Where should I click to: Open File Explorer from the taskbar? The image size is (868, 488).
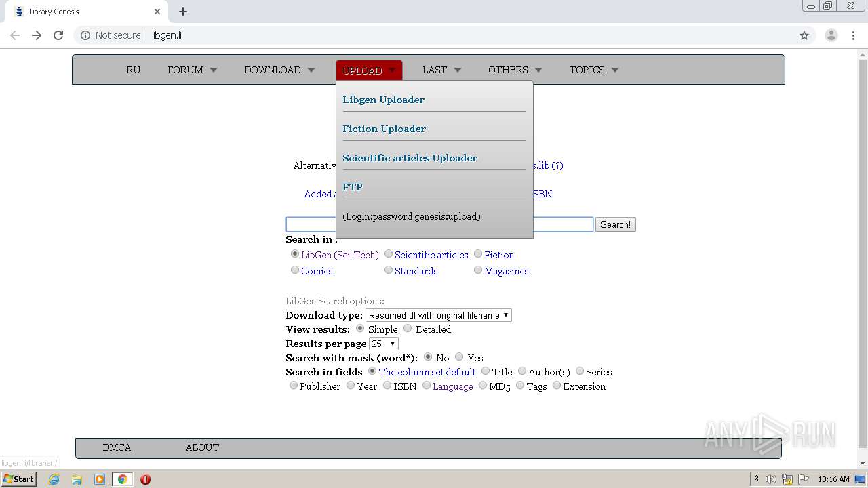click(x=77, y=479)
